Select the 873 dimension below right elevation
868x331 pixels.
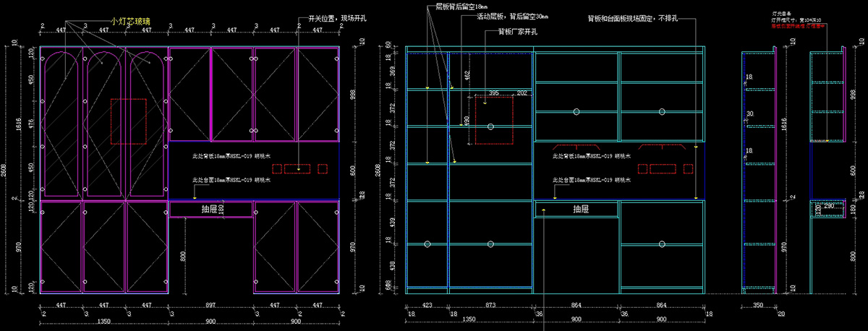pyautogui.click(x=490, y=306)
